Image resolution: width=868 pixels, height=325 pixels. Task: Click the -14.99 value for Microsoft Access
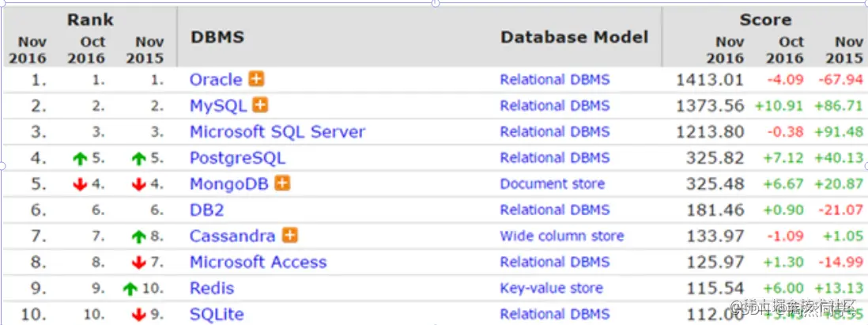click(x=840, y=262)
